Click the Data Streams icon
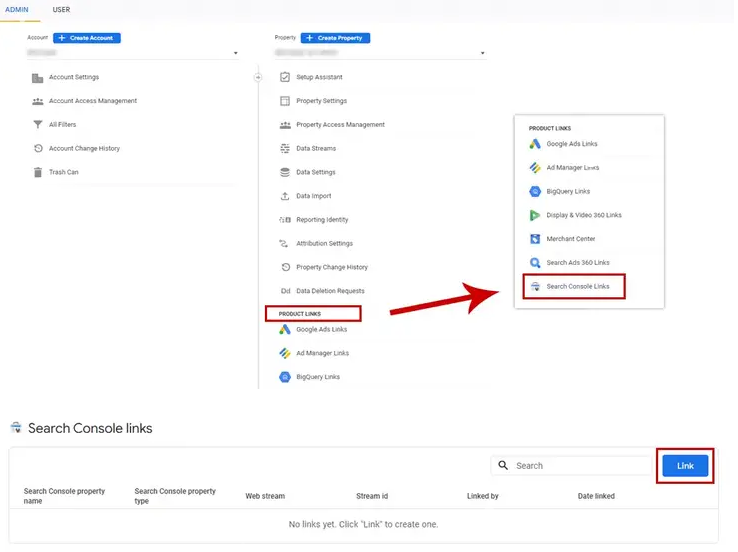The height and width of the screenshot is (552, 738). tap(285, 148)
